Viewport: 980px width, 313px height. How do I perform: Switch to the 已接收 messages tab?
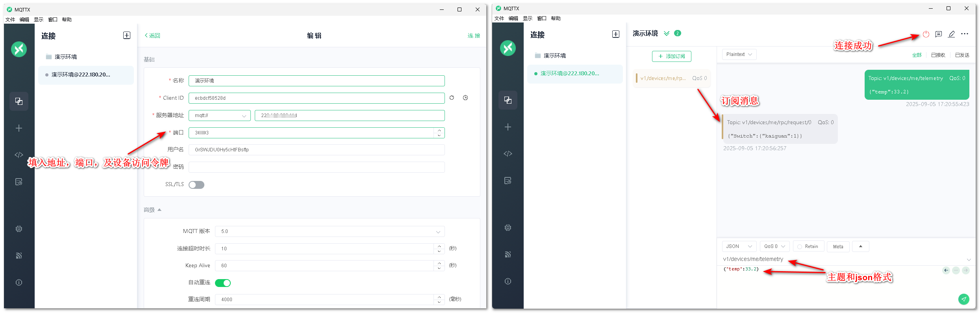938,55
